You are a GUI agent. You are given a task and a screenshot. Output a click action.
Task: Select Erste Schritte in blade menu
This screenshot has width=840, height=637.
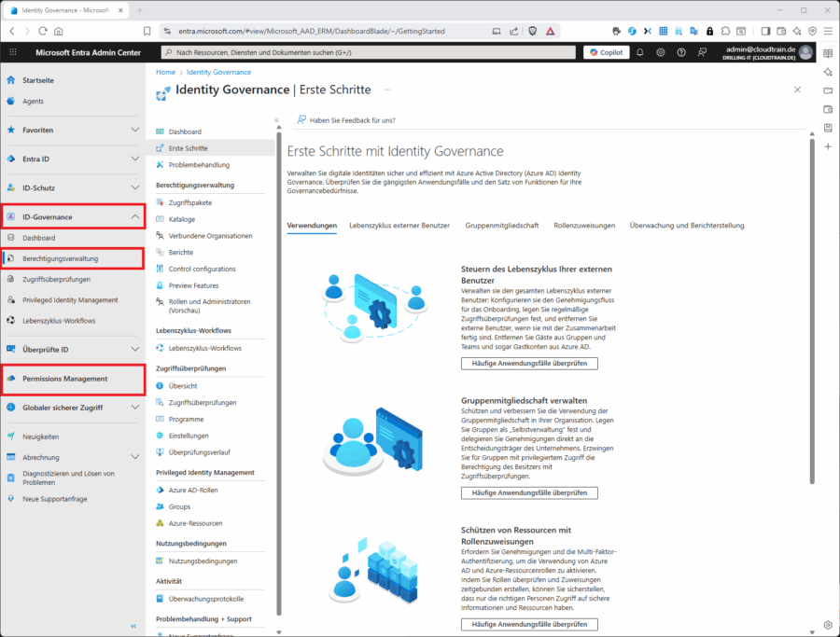click(188, 148)
